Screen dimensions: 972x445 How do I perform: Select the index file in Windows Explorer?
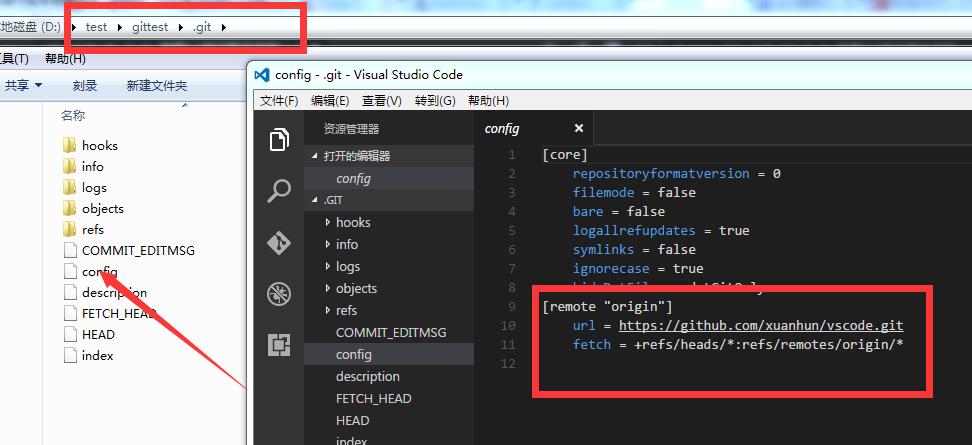(89, 356)
